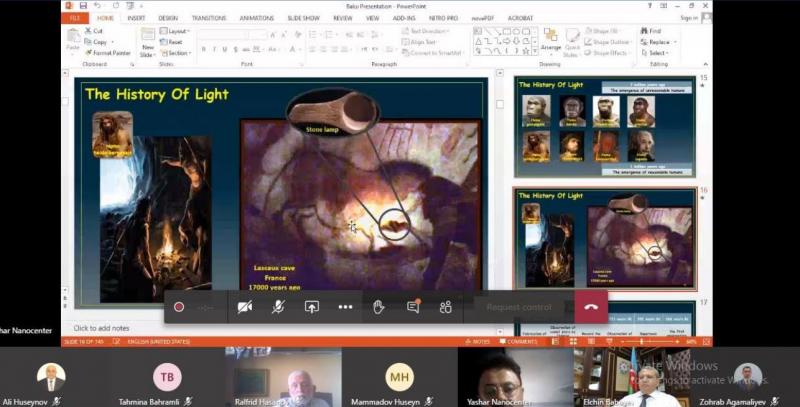The image size is (800, 407).
Task: Open COMMENTS pane from the status bar
Action: (518, 341)
